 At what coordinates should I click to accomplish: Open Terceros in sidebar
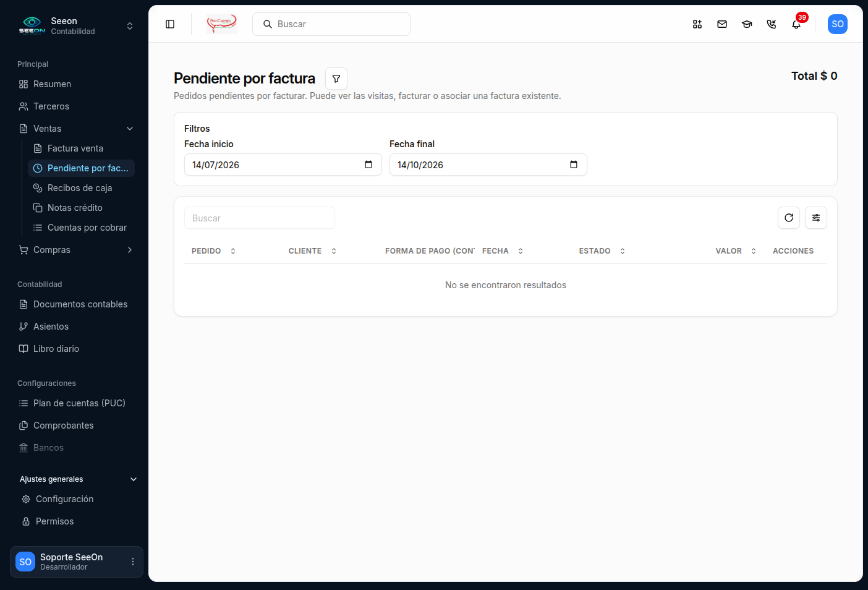77,106
